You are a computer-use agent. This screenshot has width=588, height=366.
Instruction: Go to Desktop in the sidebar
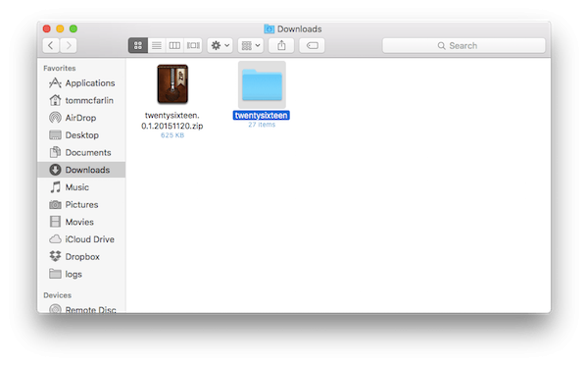tap(81, 135)
